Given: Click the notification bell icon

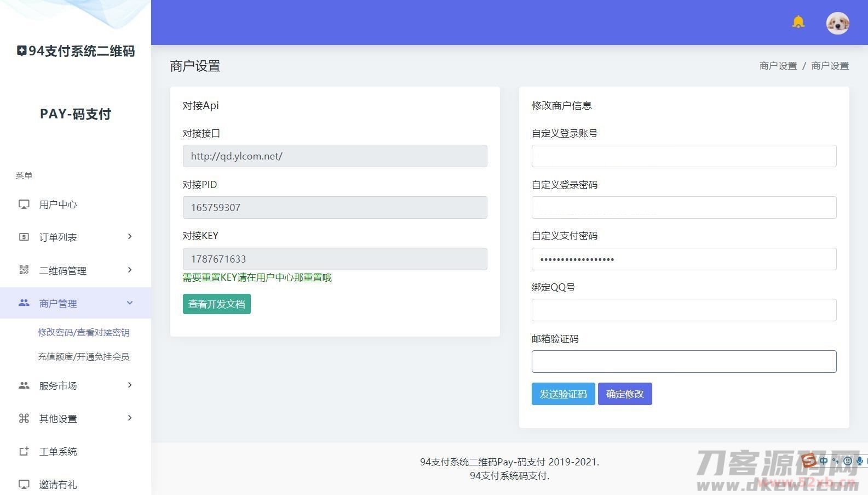Looking at the screenshot, I should [798, 22].
